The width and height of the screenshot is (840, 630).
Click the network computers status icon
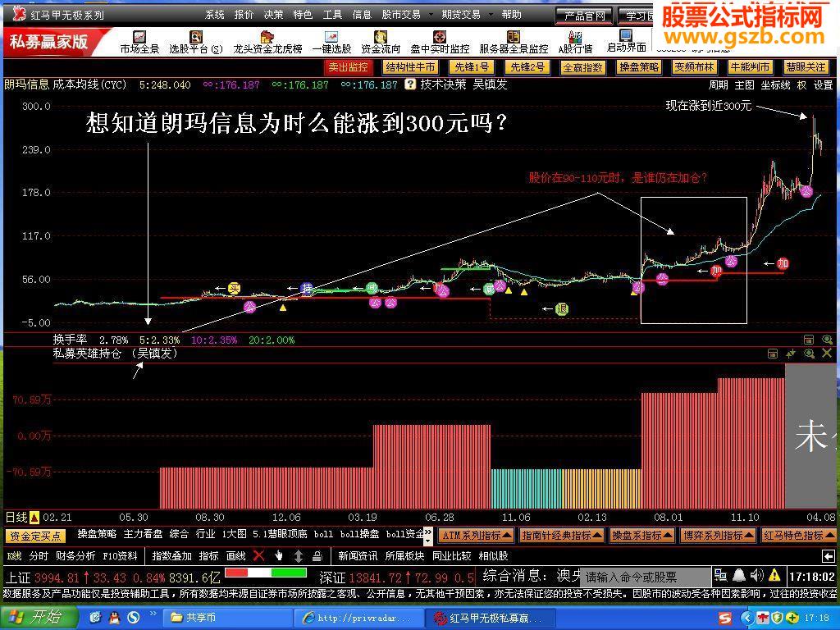[721, 576]
